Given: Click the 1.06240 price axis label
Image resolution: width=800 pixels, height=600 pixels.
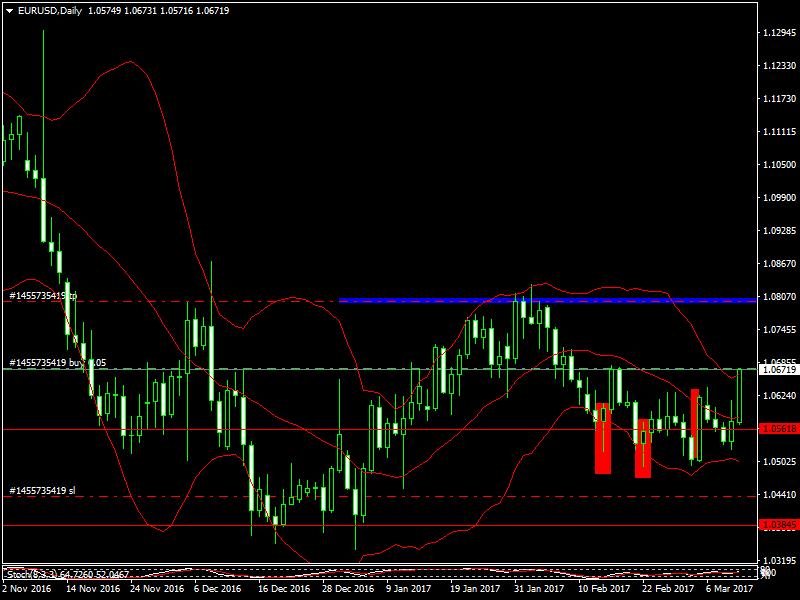Looking at the screenshot, I should tap(779, 395).
